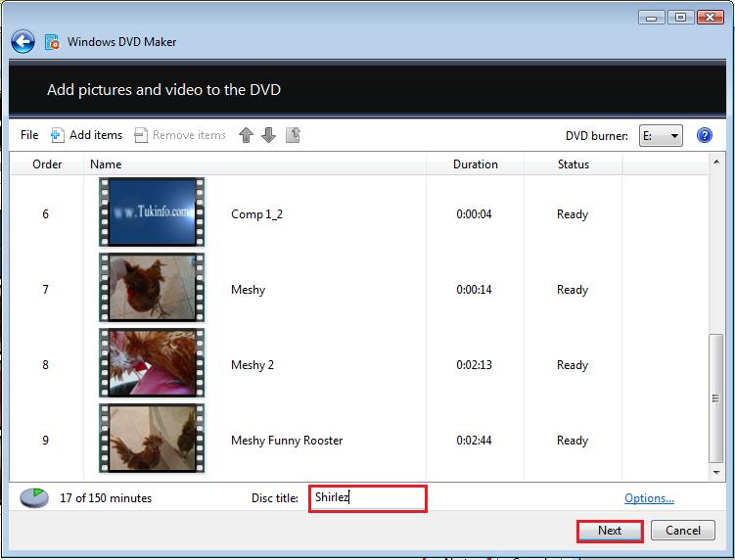Viewport: 735px width, 560px height.
Task: Click the list's vertical scrollbar thumb
Action: (x=715, y=398)
